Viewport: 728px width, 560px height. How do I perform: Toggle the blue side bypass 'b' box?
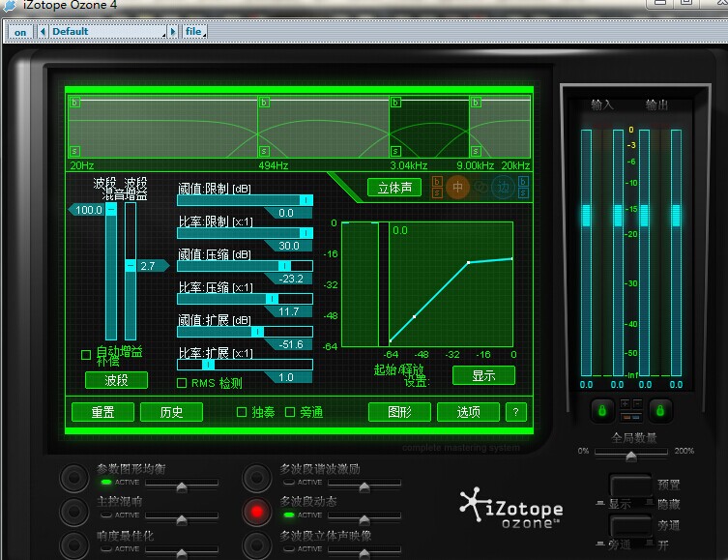click(x=523, y=182)
